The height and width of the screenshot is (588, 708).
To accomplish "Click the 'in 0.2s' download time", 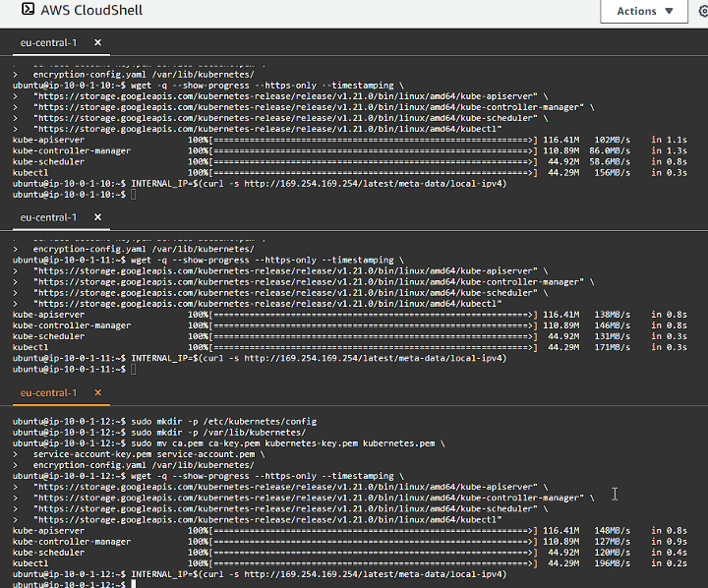I will coord(670,563).
